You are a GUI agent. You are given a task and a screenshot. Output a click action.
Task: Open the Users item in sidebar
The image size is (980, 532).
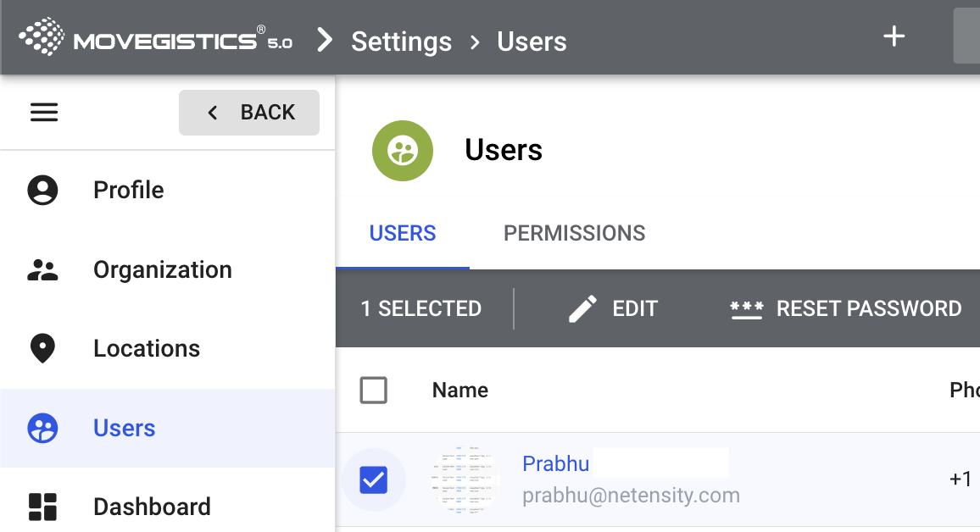click(x=124, y=428)
